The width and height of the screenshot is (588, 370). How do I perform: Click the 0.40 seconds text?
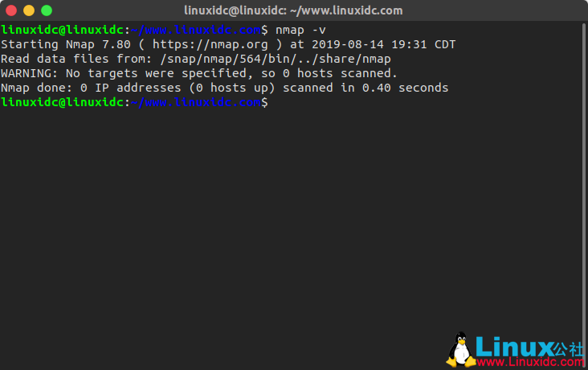[405, 88]
